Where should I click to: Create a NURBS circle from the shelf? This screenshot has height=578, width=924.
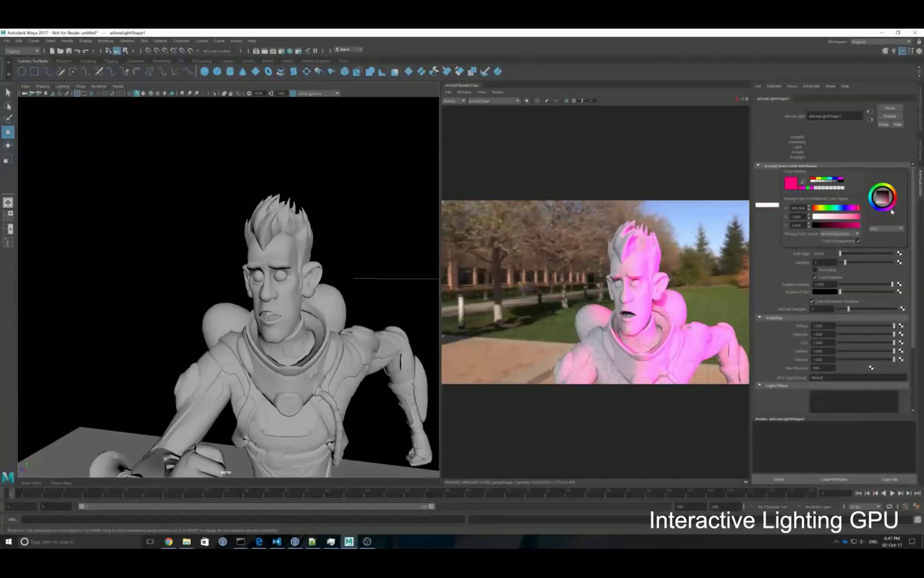(21, 71)
